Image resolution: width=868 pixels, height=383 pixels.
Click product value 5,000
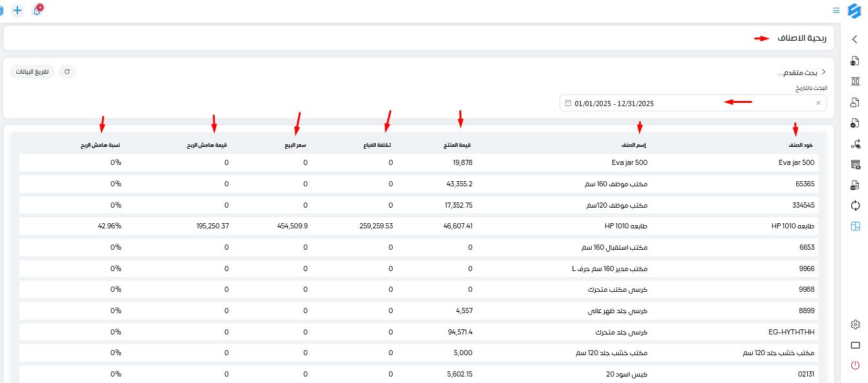tap(464, 353)
